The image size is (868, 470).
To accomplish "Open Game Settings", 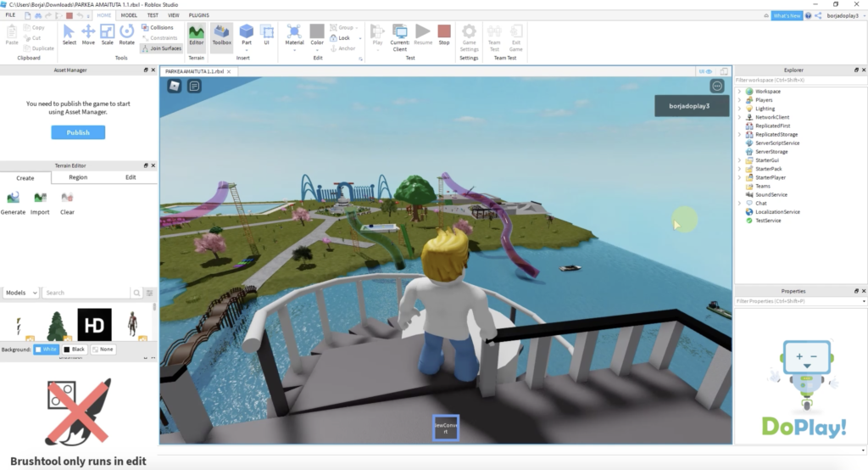I will (x=469, y=37).
